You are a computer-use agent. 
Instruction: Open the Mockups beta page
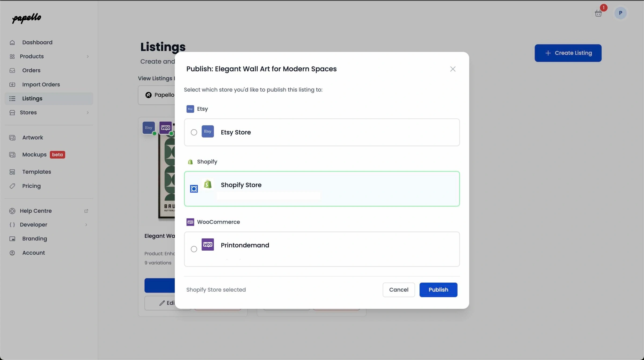click(x=34, y=155)
